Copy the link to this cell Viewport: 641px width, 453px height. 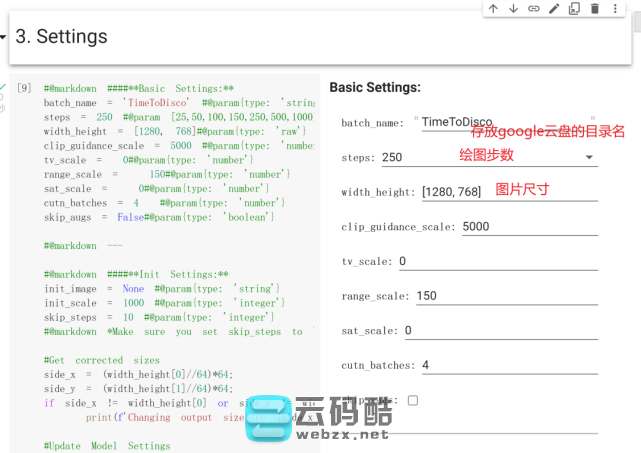click(x=534, y=9)
